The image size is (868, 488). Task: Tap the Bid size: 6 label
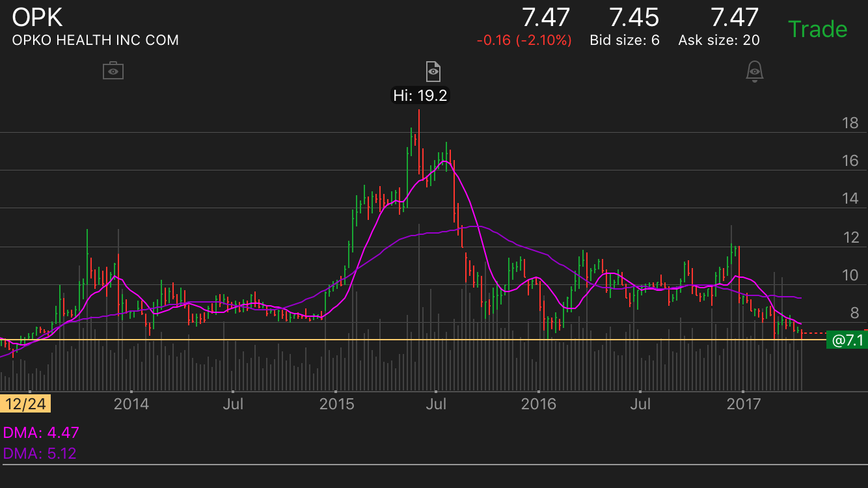[624, 40]
